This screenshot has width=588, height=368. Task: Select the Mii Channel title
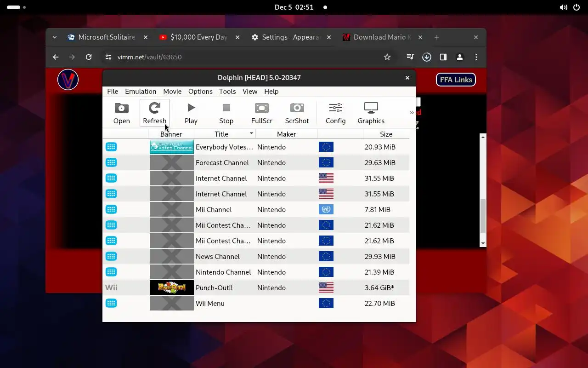[214, 209]
